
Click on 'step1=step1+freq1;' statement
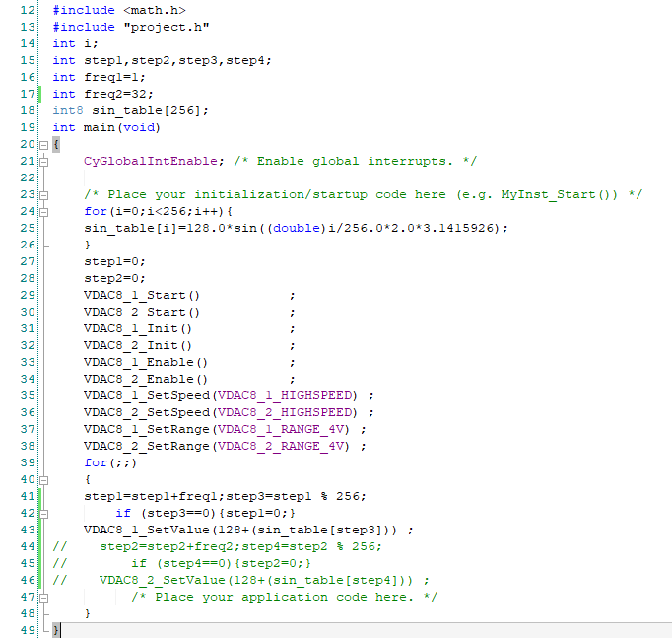(x=155, y=497)
